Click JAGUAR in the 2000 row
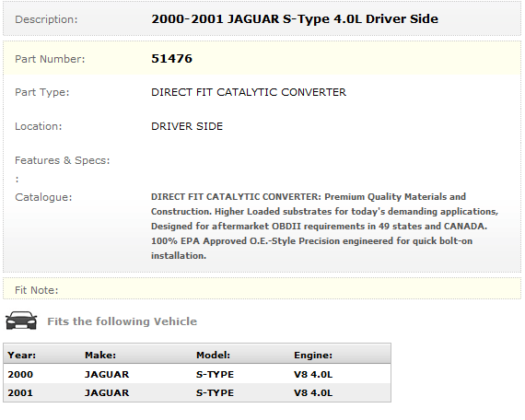Screen dimensions: 525x420 point(107,374)
